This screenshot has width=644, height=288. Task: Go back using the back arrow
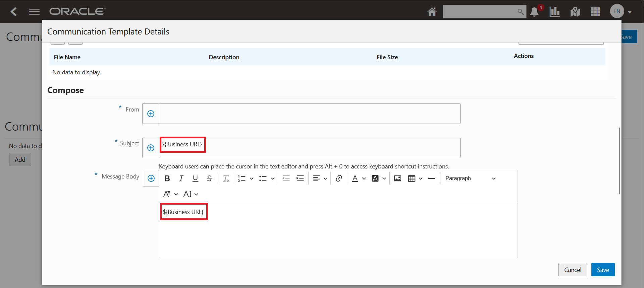coord(13,12)
